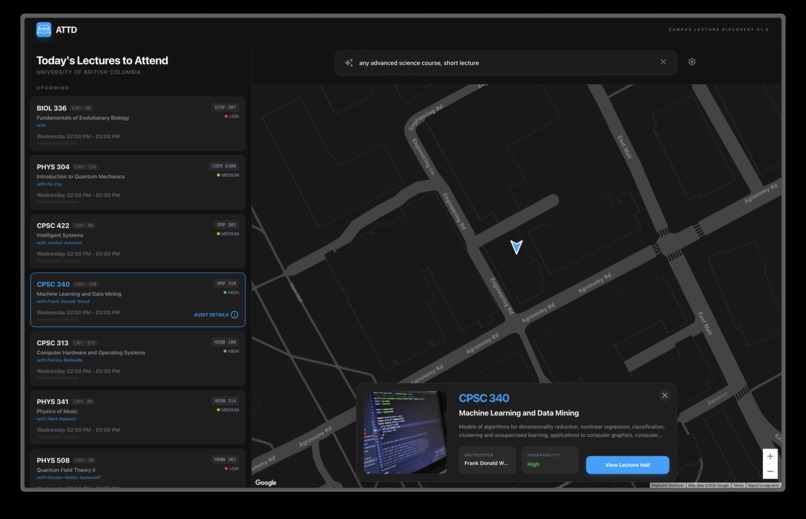Click 'with Frank Donald Wood' on CPSC 340 card

(63, 301)
